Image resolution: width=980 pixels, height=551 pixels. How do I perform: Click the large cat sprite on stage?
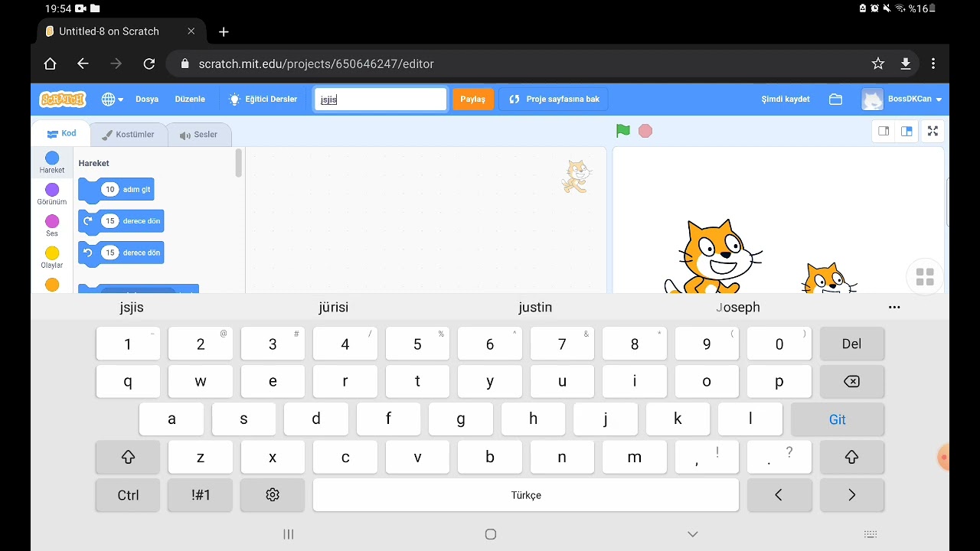click(x=713, y=256)
